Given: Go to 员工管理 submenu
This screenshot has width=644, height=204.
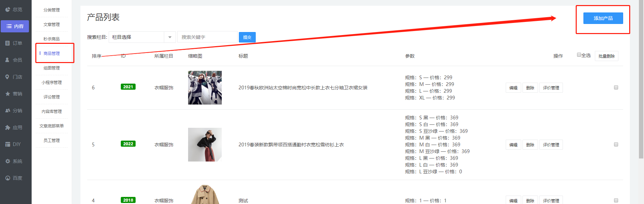Looking at the screenshot, I should point(51,140).
